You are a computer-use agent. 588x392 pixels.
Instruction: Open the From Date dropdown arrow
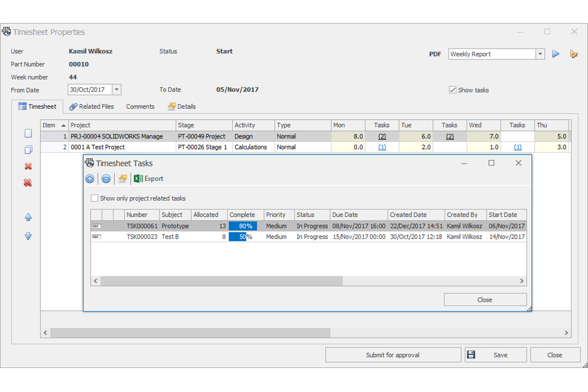(x=117, y=90)
